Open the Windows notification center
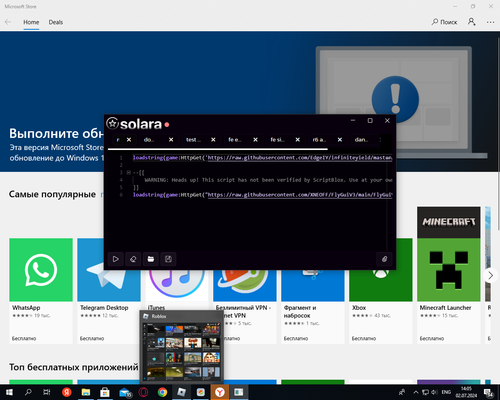The width and height of the screenshot is (500, 400). pos(489,393)
